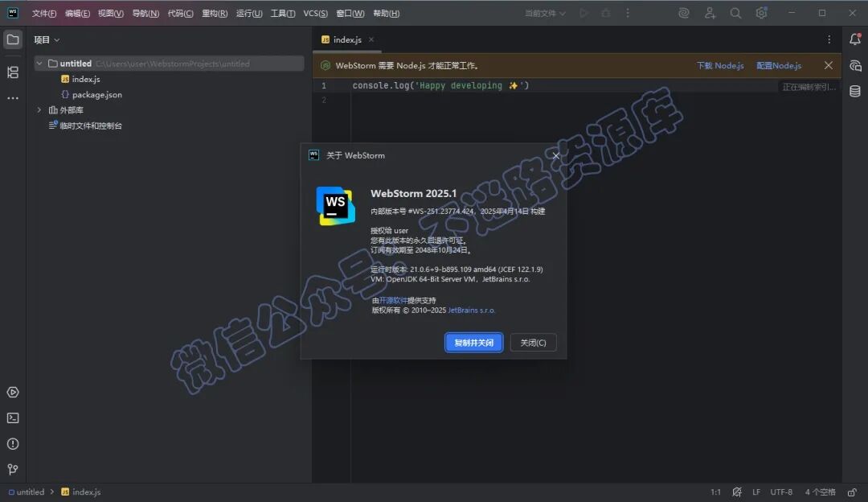Viewport: 868px width, 502px height.
Task: Open more run actions three-dot menu
Action: click(x=627, y=13)
